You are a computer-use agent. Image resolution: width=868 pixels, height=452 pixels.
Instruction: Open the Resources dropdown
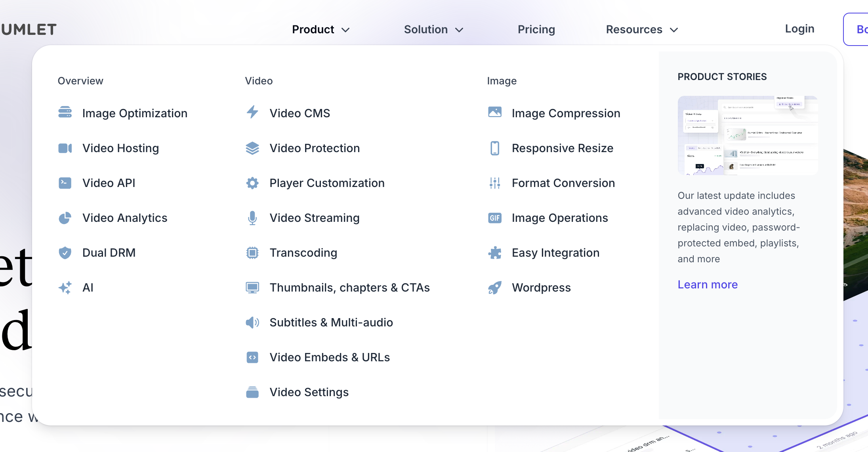pos(642,30)
